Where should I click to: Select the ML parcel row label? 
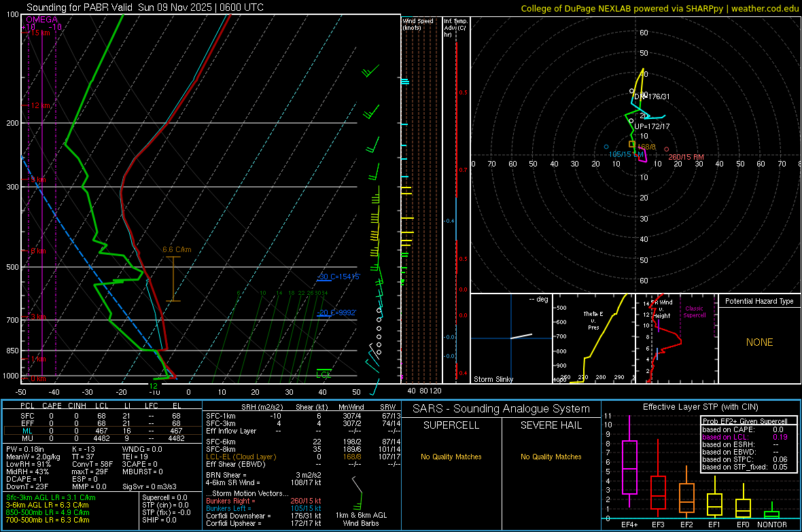pos(27,431)
